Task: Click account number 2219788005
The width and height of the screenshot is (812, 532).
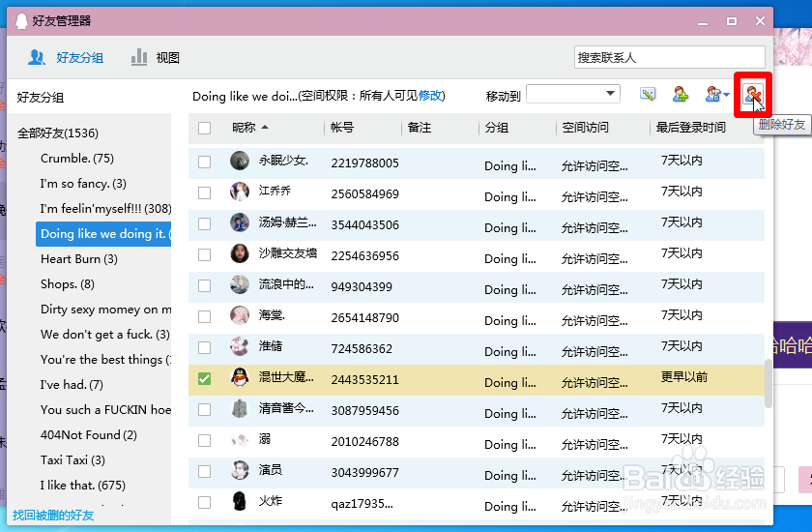Action: pos(365,163)
